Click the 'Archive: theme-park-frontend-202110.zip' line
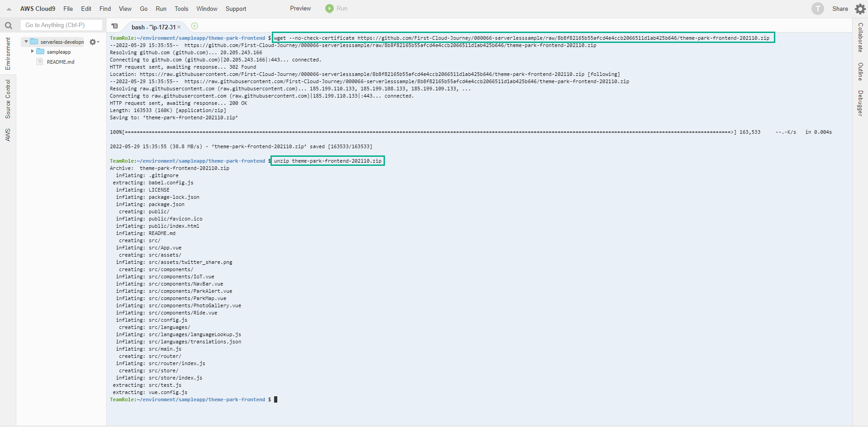868x427 pixels. [x=170, y=168]
